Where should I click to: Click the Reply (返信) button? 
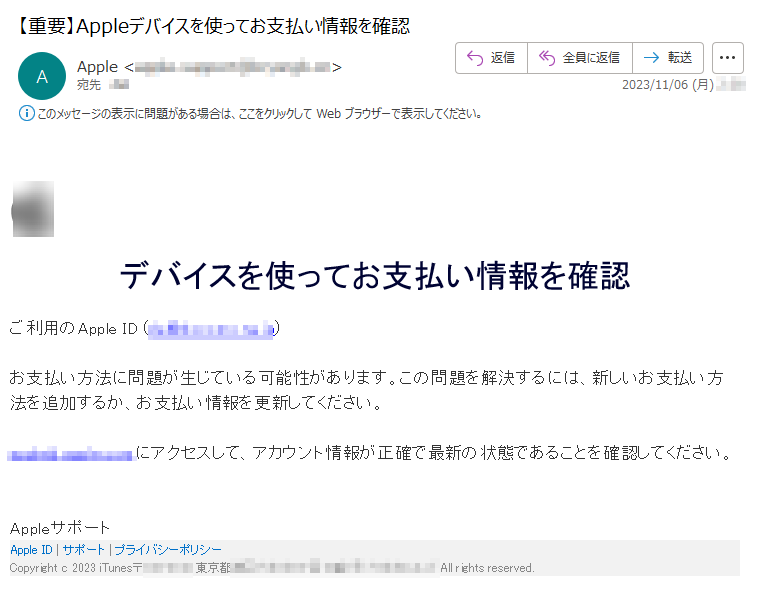[x=491, y=58]
